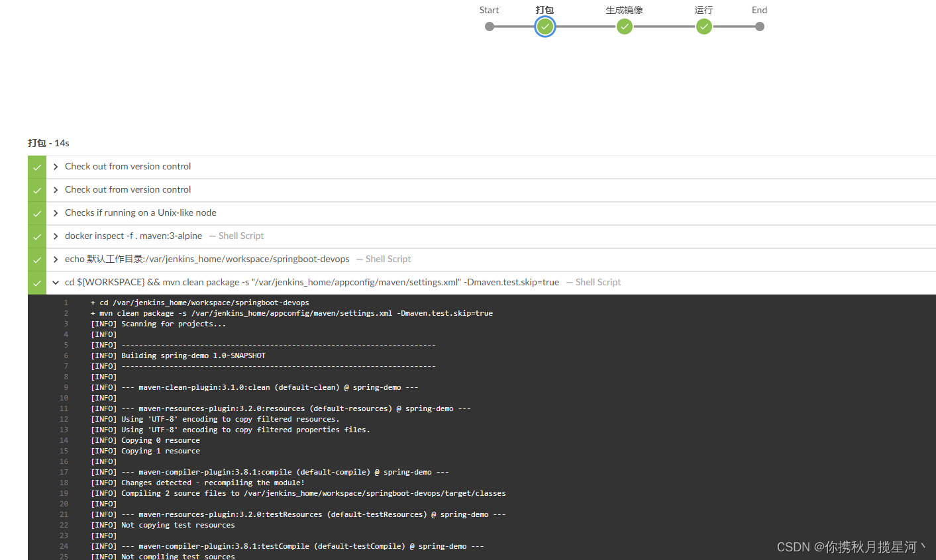This screenshot has height=560, width=936.
Task: Click the End node of the pipeline
Action: tap(760, 26)
